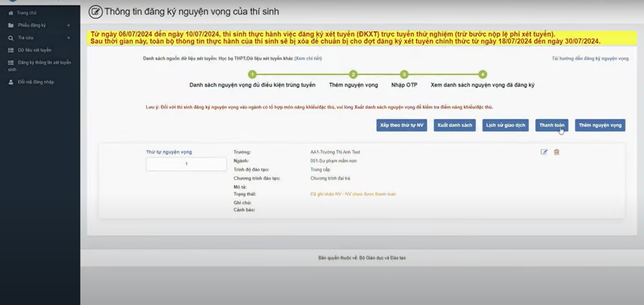Screen dimensions: 644x305
Task: Click step 4 circle of registered list
Action: (x=482, y=74)
